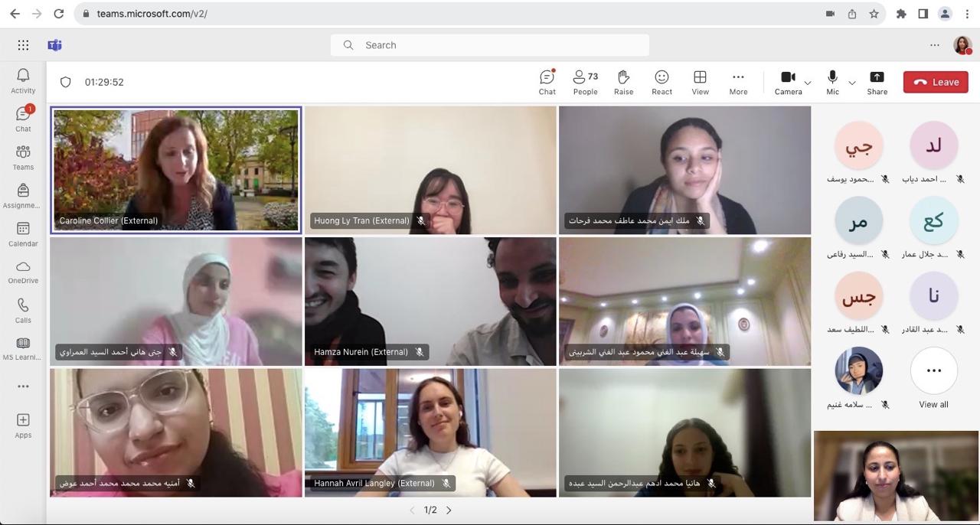Open the Calls tab in sidebar

23,310
